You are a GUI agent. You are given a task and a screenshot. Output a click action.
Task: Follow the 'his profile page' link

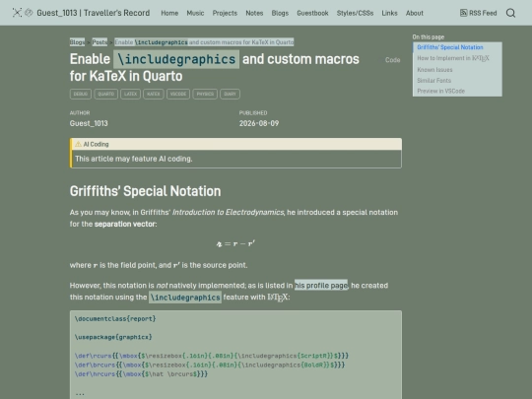[321, 286]
